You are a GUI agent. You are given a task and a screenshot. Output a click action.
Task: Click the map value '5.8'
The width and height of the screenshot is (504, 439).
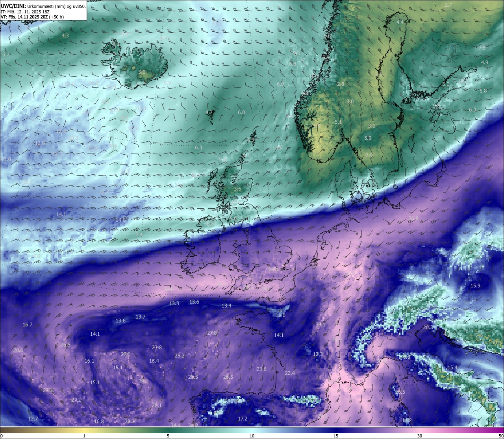[x=484, y=91]
